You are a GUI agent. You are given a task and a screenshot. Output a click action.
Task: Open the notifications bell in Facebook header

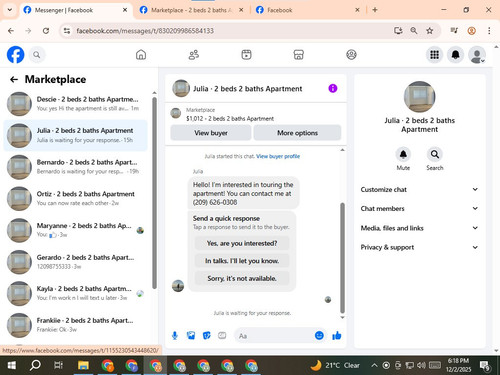pyautogui.click(x=456, y=55)
